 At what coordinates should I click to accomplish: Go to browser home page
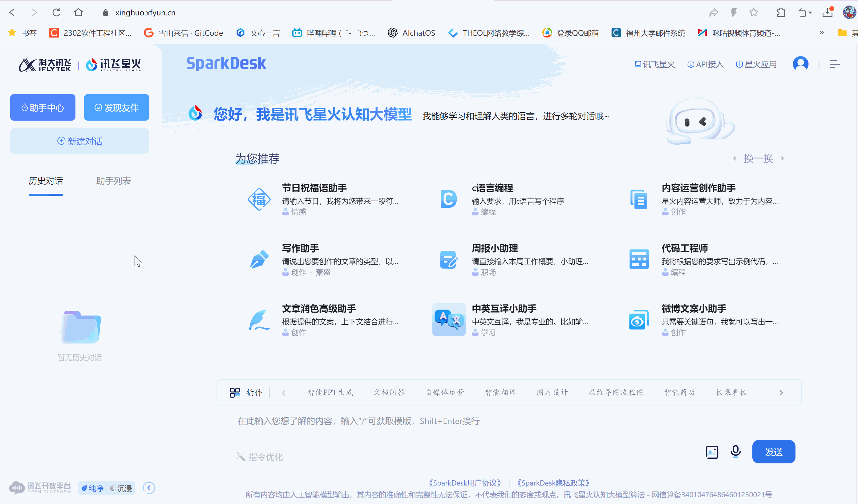point(78,13)
